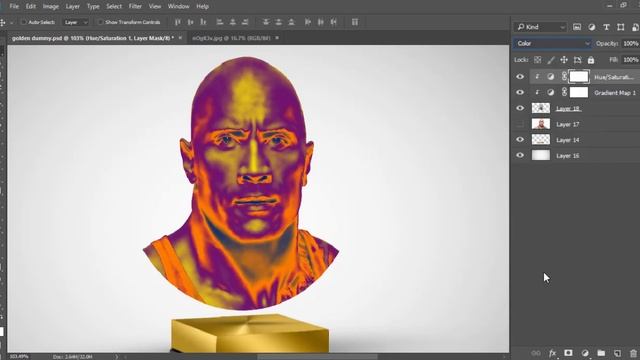Open the Select menu
This screenshot has height=360, width=640.
[x=114, y=7]
